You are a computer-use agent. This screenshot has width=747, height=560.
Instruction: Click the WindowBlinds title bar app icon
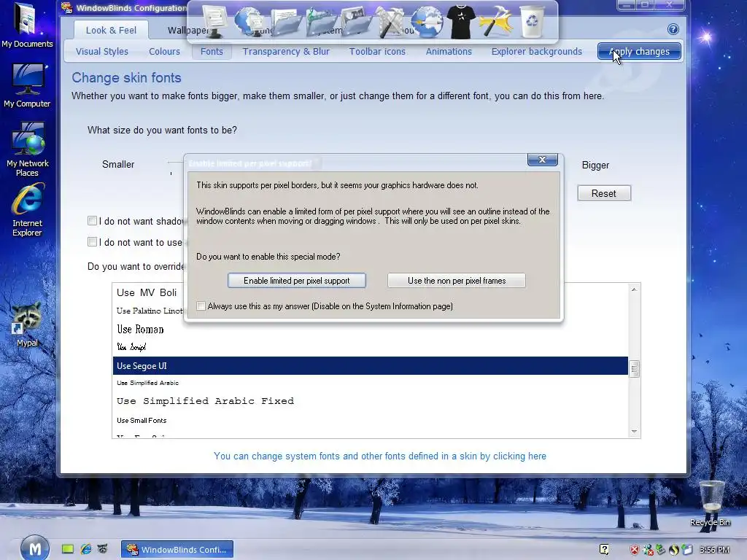tap(66, 7)
